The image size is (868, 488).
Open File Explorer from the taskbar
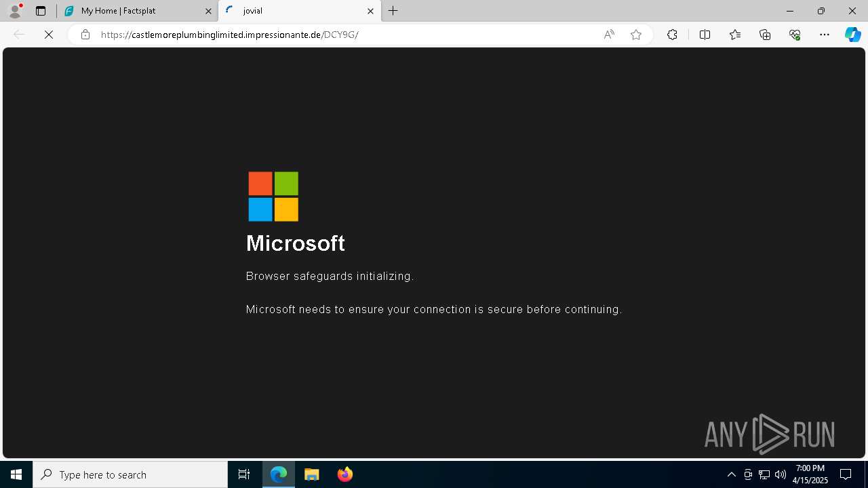(x=312, y=474)
